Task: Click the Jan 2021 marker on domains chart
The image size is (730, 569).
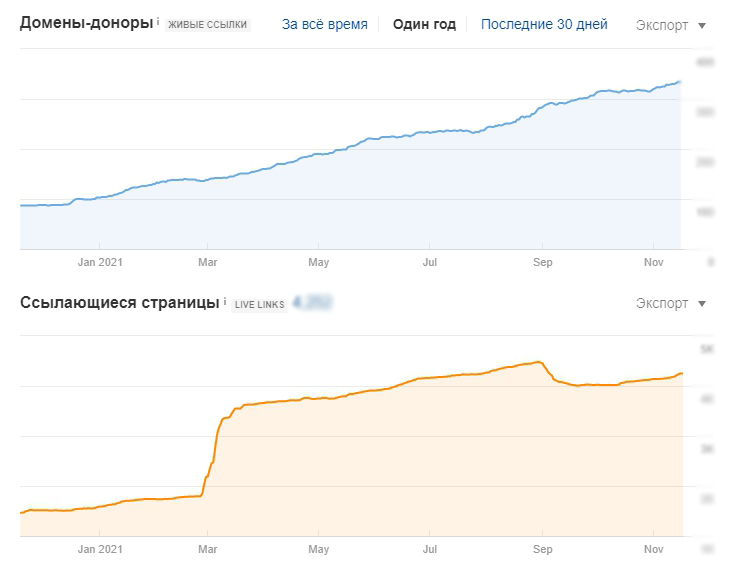Action: click(100, 262)
